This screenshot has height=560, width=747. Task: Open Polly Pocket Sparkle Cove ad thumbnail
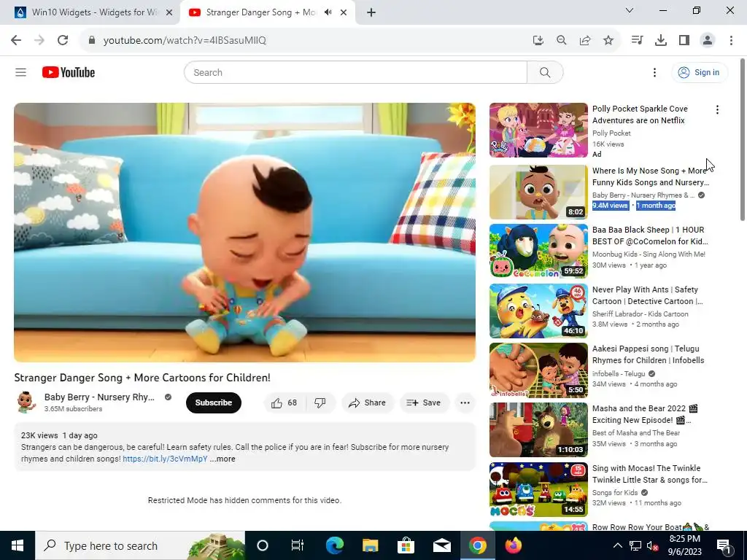538,130
